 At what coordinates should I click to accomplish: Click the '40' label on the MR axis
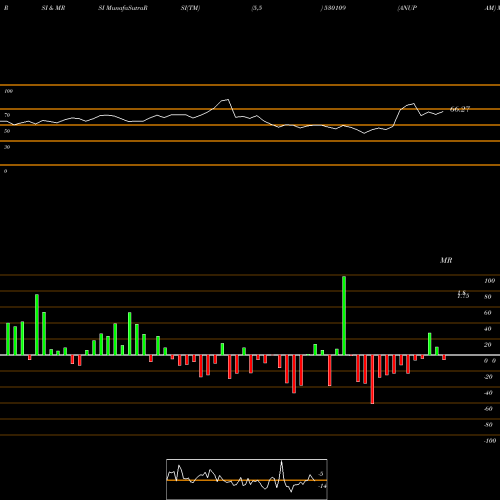click(488, 329)
